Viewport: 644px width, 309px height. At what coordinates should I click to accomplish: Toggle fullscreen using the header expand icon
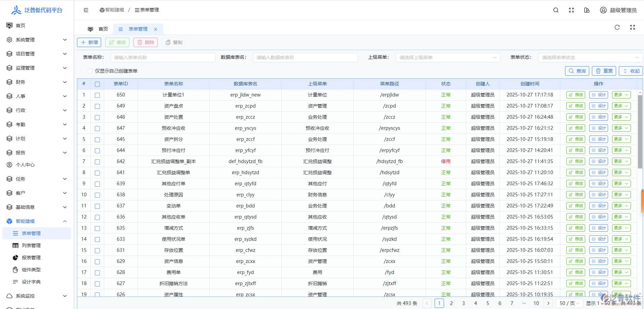coord(571,10)
